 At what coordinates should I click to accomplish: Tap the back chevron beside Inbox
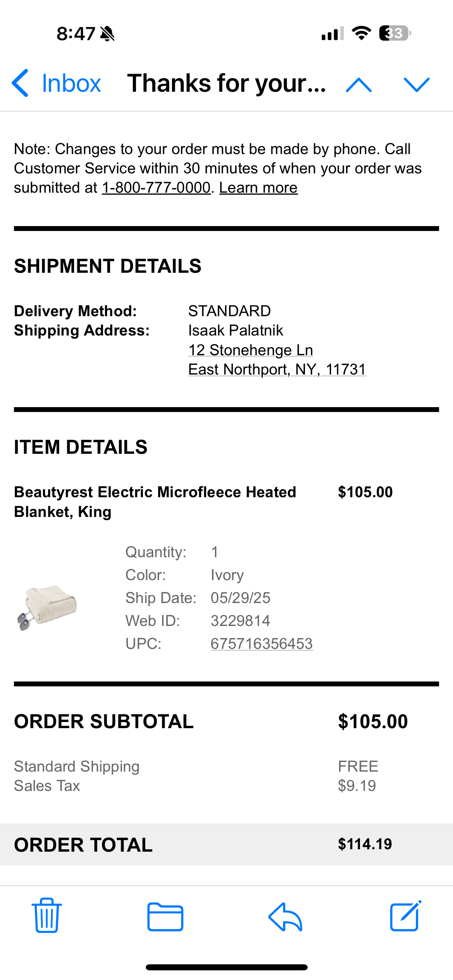pos(20,83)
